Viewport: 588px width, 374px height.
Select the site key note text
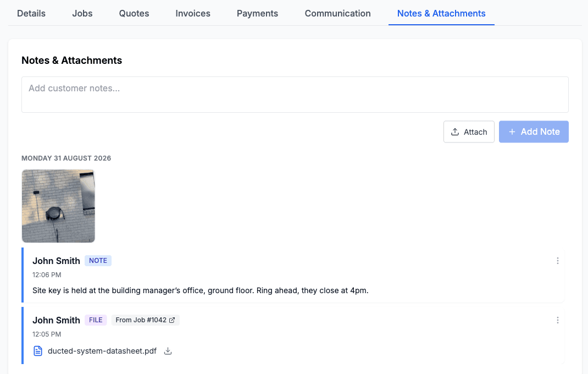tap(200, 290)
